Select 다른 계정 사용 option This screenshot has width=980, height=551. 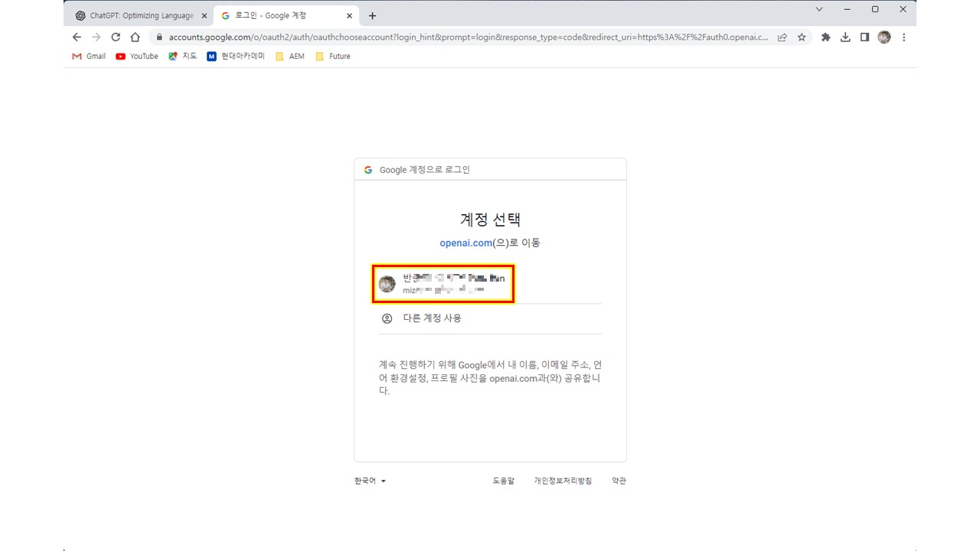(490, 318)
